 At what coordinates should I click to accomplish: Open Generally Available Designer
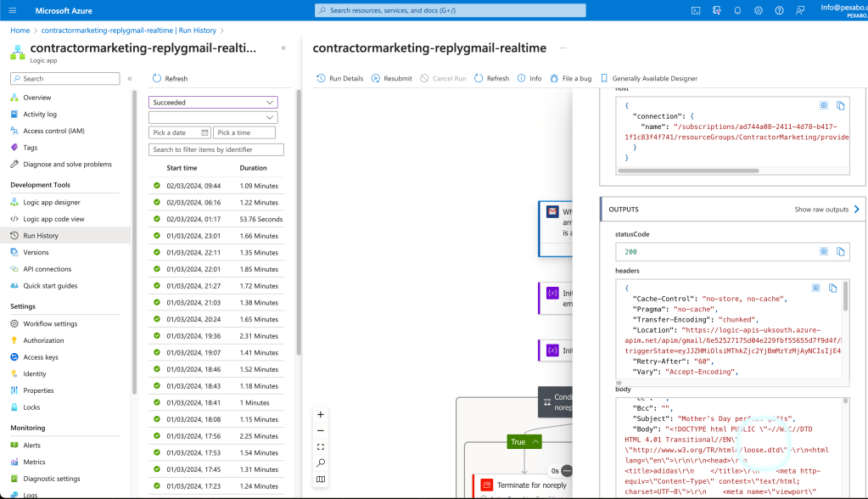click(649, 79)
